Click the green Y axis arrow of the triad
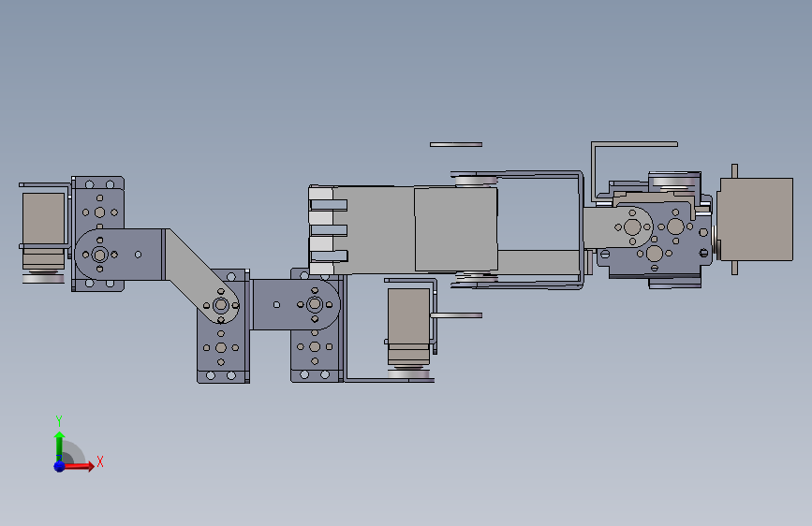The height and width of the screenshot is (526, 812). tap(60, 446)
